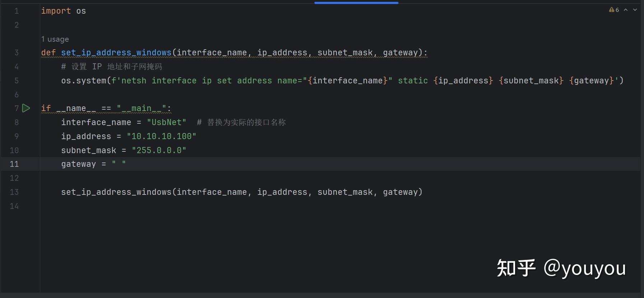This screenshot has height=298, width=644.
Task: Click the '__main__' condition line
Action: 106,108
